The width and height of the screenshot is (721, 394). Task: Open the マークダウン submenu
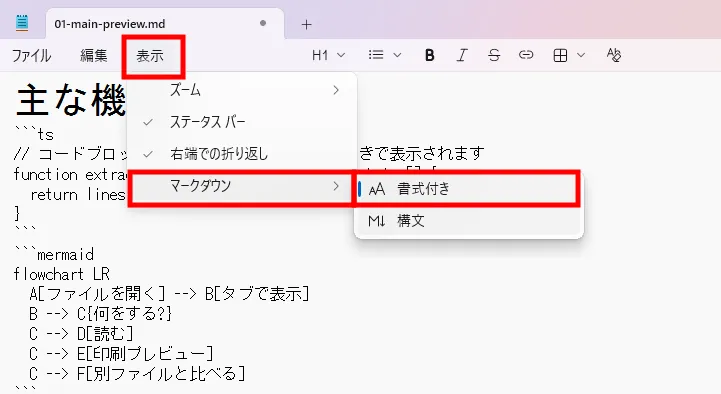(x=242, y=186)
